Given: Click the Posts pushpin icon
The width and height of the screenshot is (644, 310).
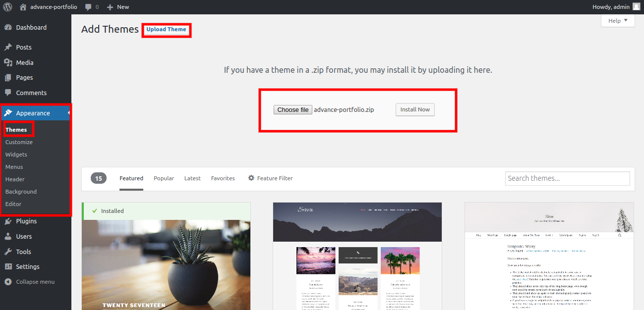Looking at the screenshot, I should point(8,47).
